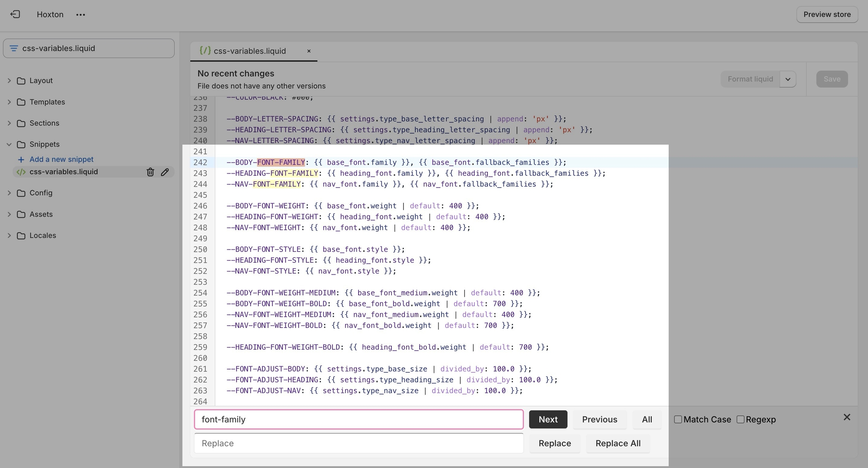
Task: Expand the Assets folder
Action: [x=9, y=214]
